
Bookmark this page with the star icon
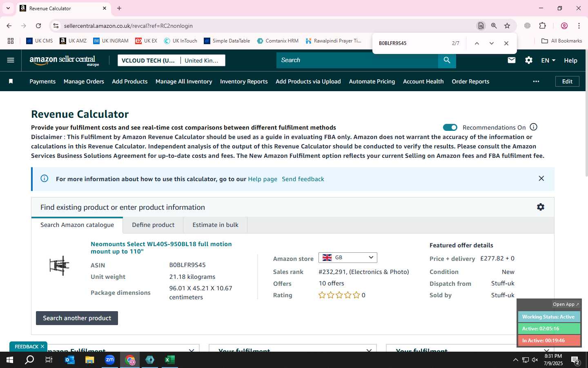coord(507,26)
